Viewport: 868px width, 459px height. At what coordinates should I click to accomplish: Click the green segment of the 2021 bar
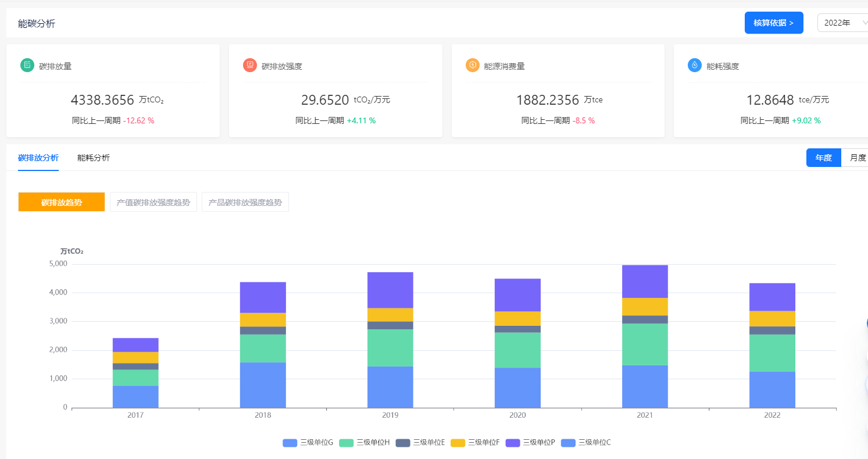pyautogui.click(x=645, y=344)
